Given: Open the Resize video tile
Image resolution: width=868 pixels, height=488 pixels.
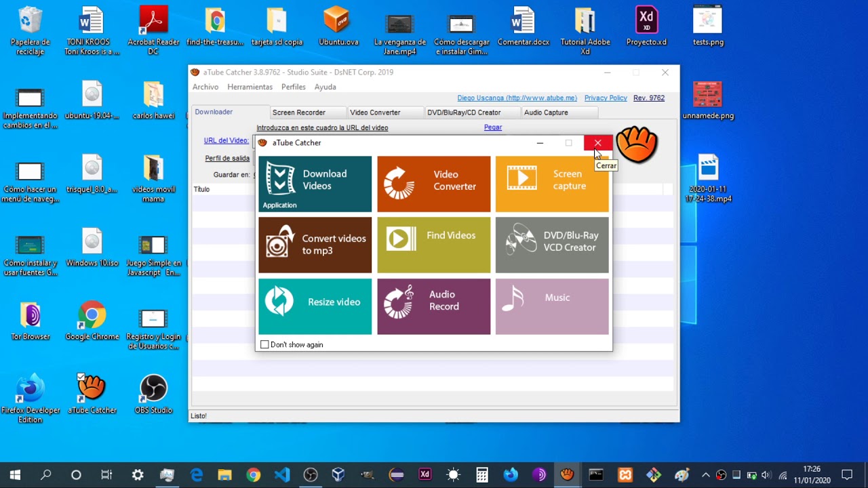Looking at the screenshot, I should click(x=315, y=306).
